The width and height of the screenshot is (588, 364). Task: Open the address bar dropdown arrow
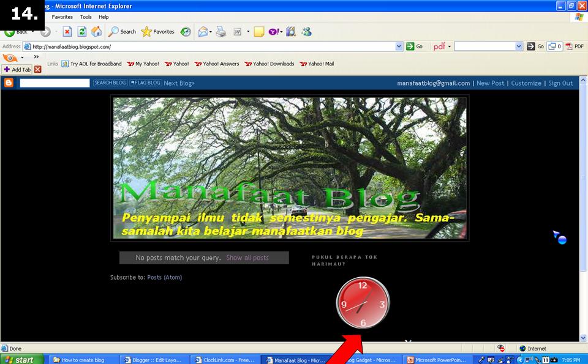click(399, 46)
